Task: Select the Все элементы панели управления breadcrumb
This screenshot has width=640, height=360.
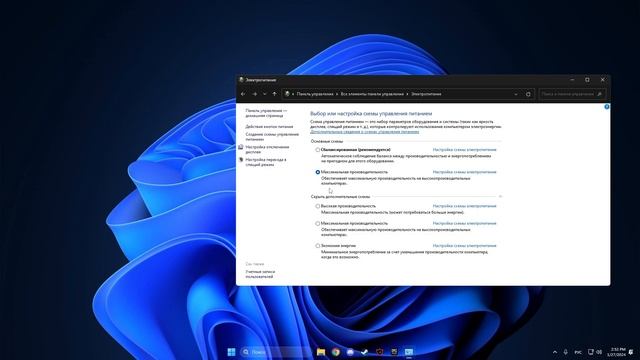Action: 372,94
